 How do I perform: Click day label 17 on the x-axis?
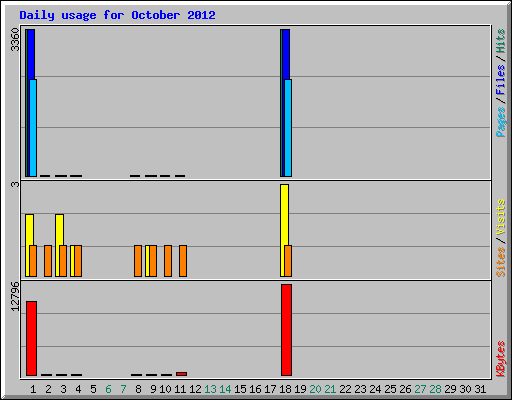point(270,389)
